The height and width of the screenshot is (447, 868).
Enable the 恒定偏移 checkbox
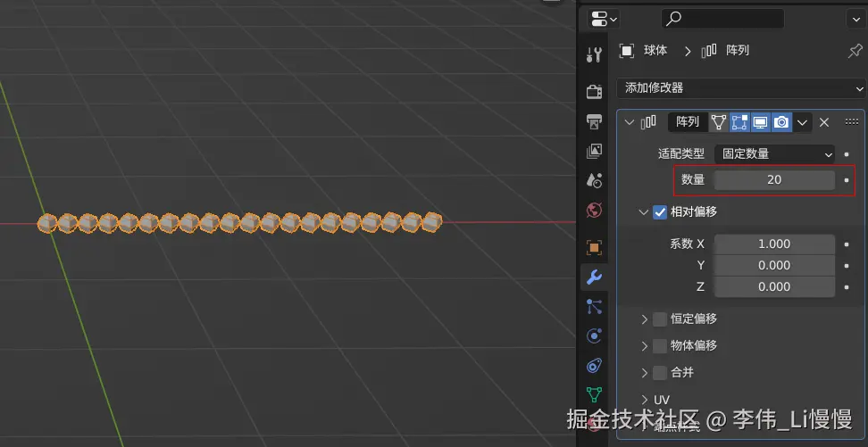click(660, 319)
